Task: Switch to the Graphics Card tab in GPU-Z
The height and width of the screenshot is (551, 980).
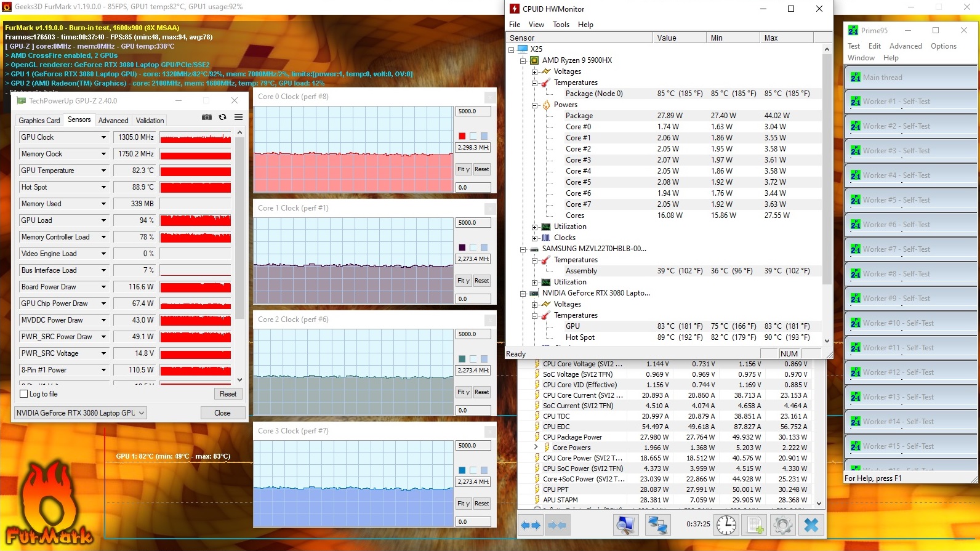Action: pos(39,121)
